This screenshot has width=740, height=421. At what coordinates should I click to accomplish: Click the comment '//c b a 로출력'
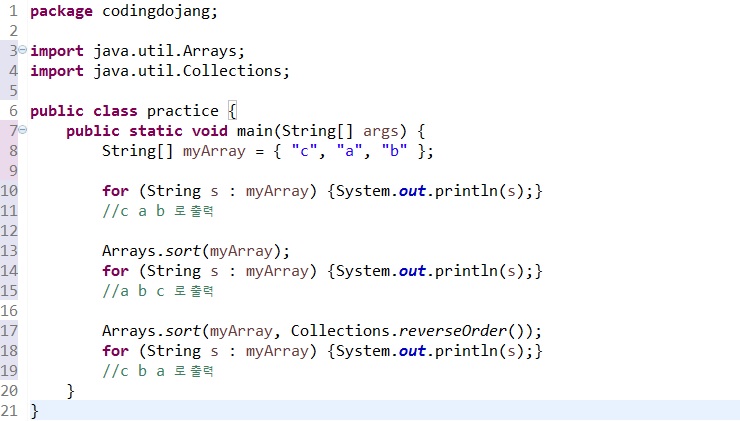pos(158,371)
